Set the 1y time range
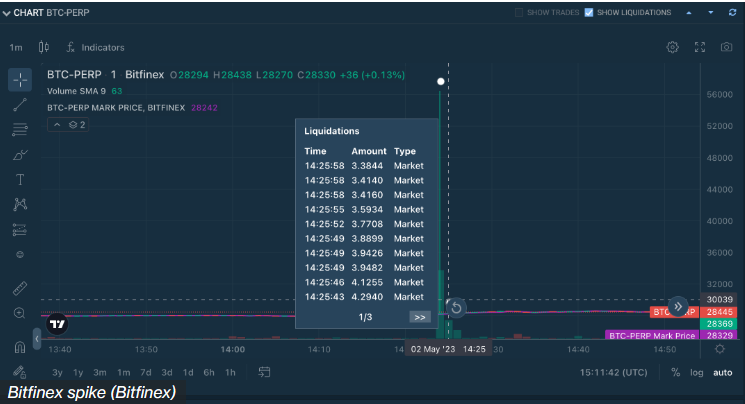 pos(78,373)
